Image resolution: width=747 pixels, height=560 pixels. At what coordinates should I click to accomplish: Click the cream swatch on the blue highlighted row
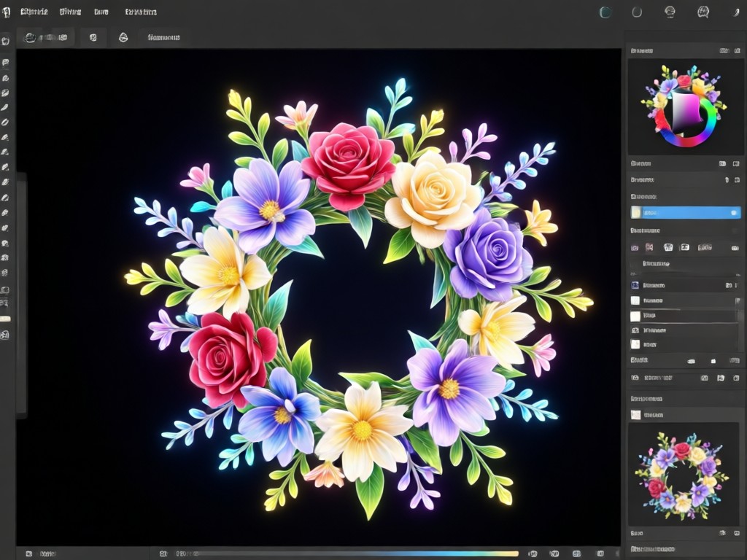[635, 212]
